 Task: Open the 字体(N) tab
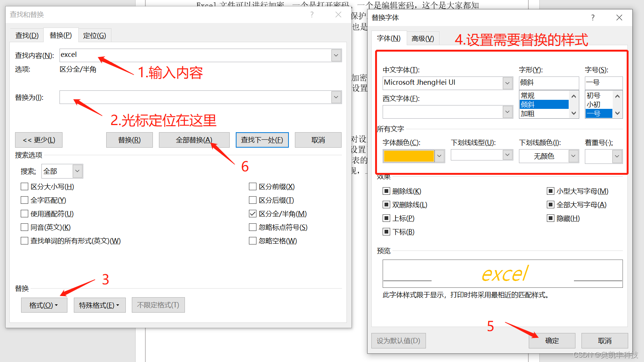[x=389, y=38]
